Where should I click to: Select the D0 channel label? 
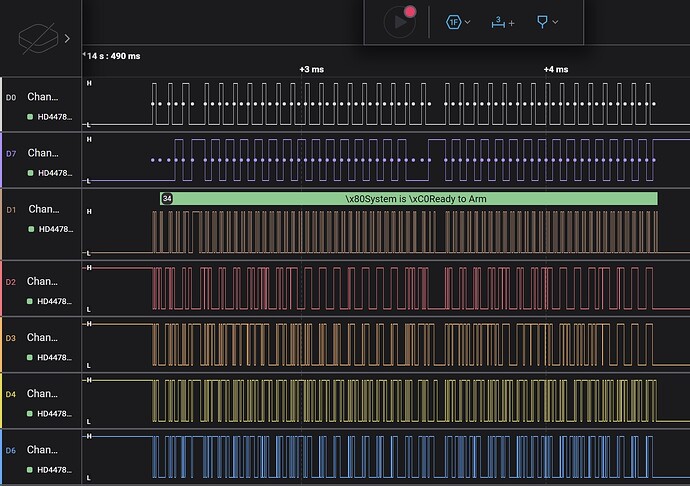click(x=11, y=97)
